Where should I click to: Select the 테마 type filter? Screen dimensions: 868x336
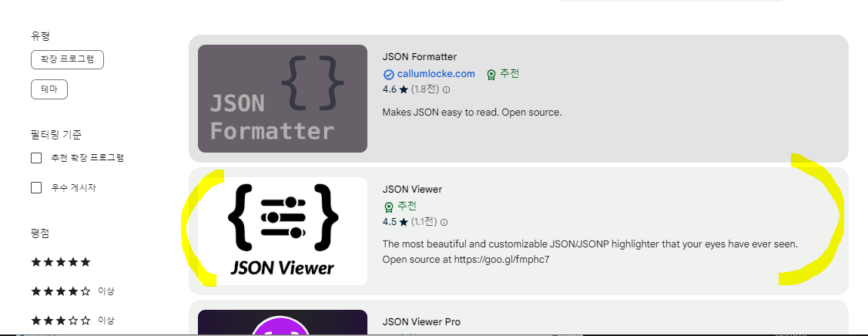click(49, 89)
